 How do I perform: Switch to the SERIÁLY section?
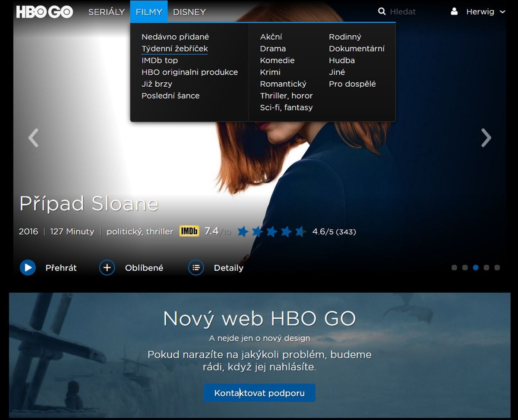click(x=106, y=12)
